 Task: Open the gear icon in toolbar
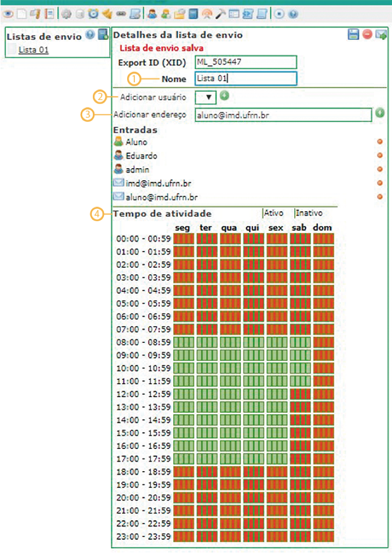pos(66,14)
